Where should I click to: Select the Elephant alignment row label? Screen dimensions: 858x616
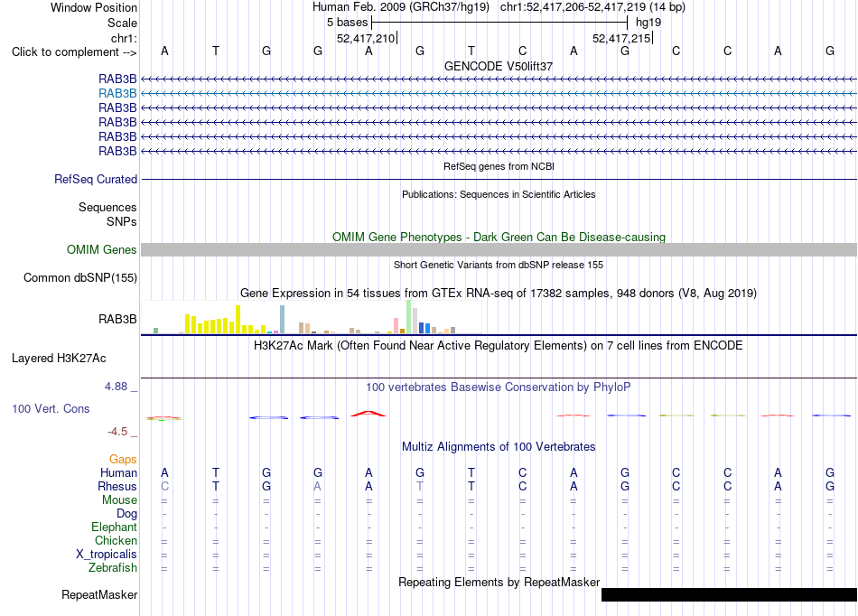(x=114, y=527)
